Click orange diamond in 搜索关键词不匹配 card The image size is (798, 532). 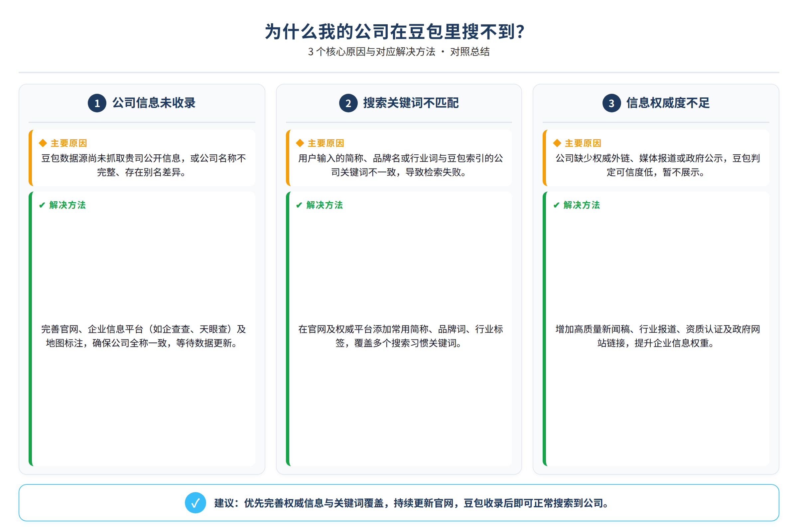pyautogui.click(x=300, y=143)
